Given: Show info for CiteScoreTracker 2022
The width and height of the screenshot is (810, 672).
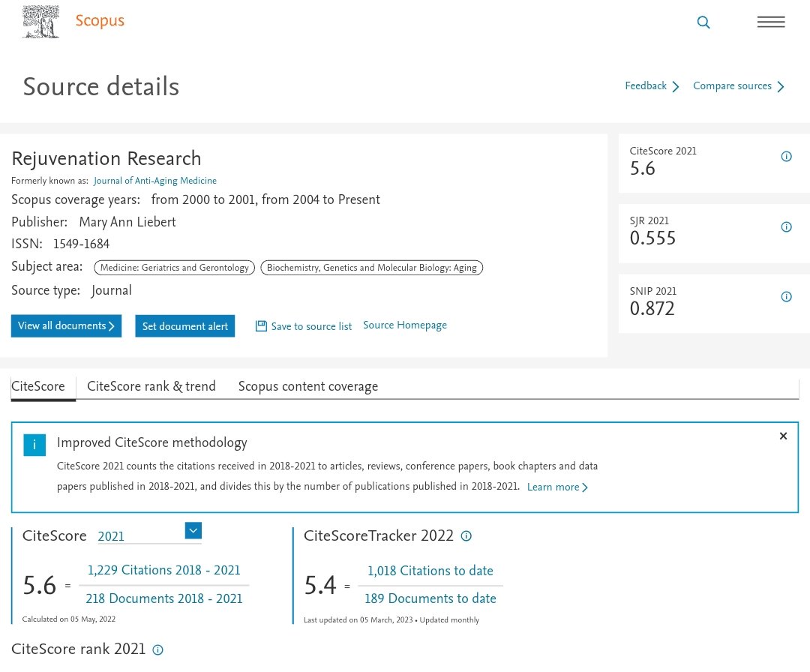Looking at the screenshot, I should point(466,536).
